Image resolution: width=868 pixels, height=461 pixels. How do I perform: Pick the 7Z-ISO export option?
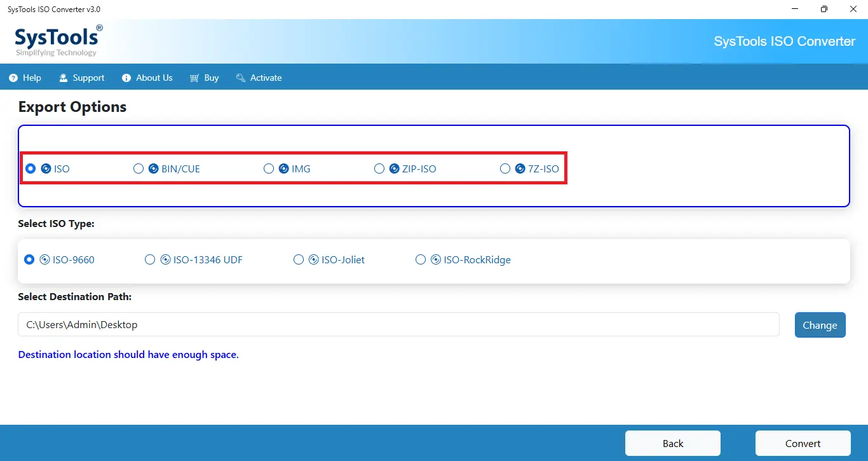tap(505, 169)
